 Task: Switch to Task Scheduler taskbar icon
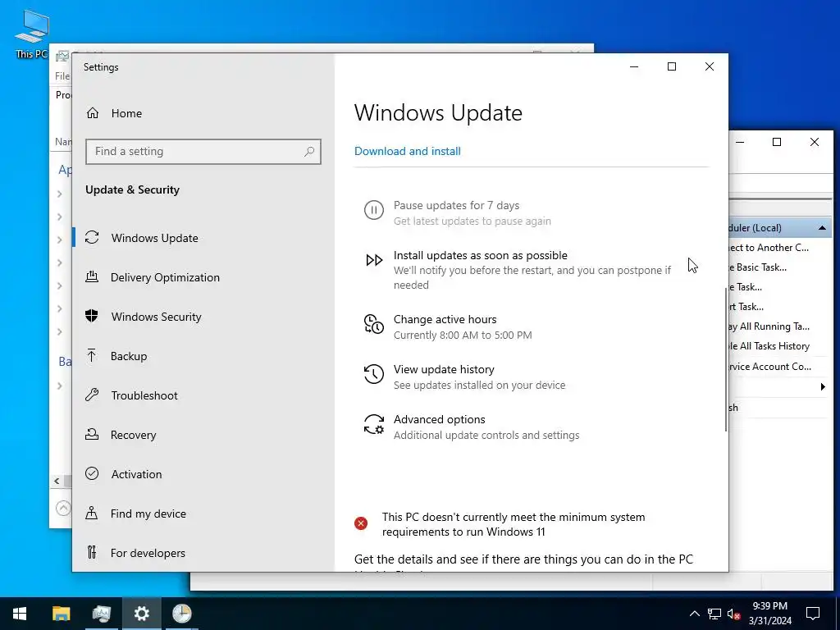coord(181,614)
